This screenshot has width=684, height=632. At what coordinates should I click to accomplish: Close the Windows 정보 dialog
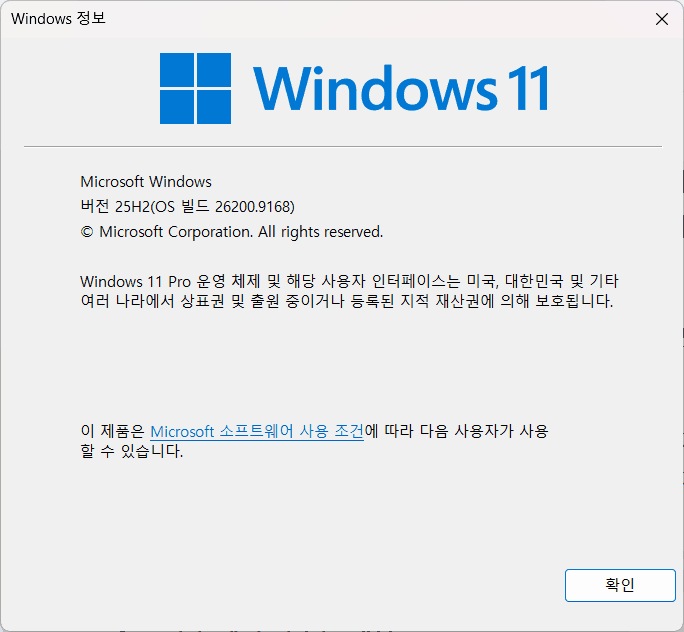tap(662, 19)
